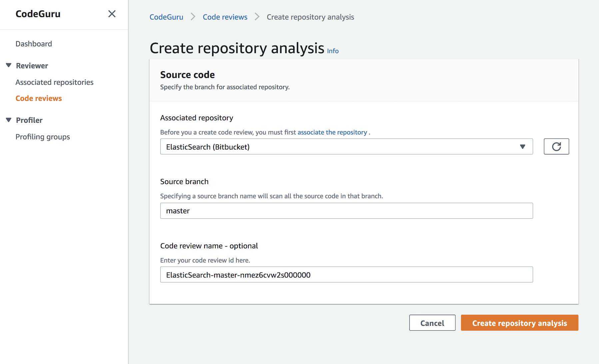This screenshot has width=599, height=364.
Task: Close the CodeGuru side navigation panel
Action: click(112, 14)
